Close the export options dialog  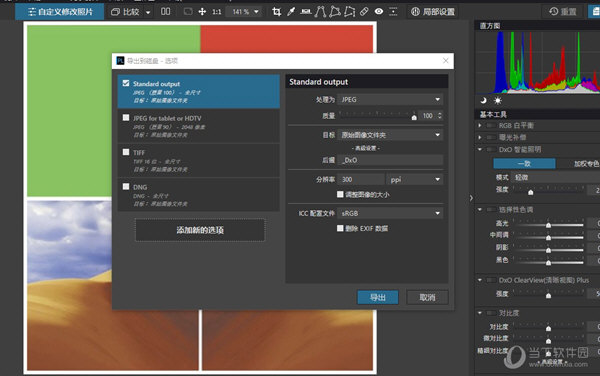tap(445, 61)
